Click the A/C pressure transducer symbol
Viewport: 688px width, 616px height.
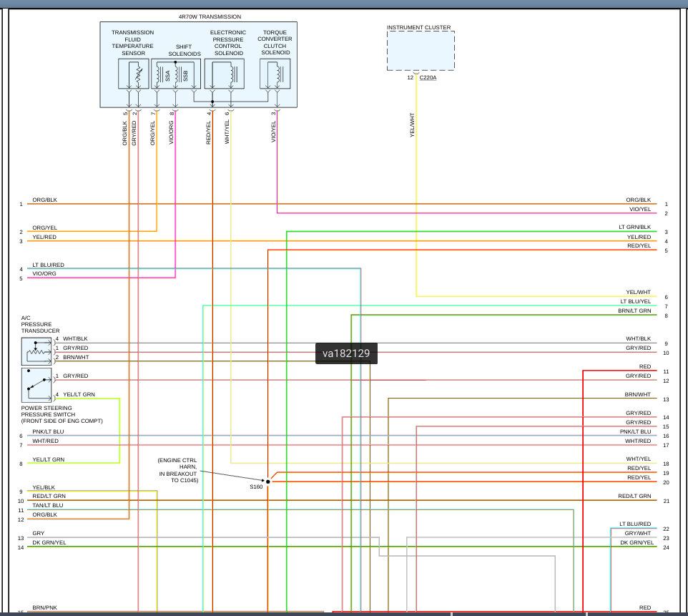36,351
